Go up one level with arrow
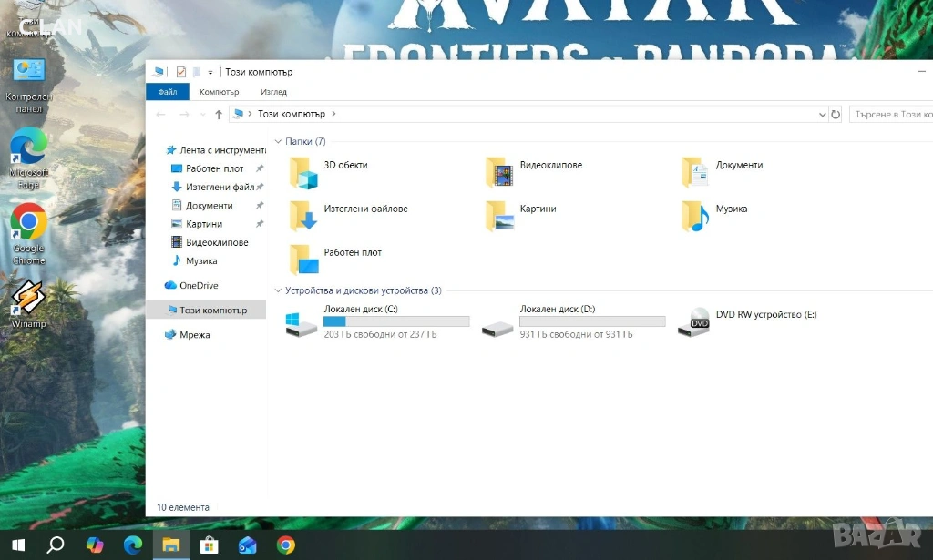Image resolution: width=933 pixels, height=560 pixels. pyautogui.click(x=219, y=114)
